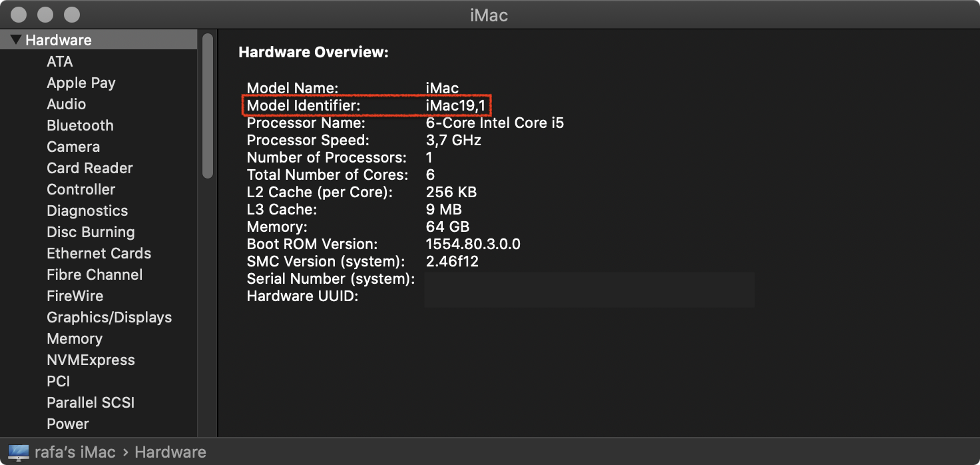980x465 pixels.
Task: Select the 256 KB L2 cache value
Action: [x=451, y=192]
